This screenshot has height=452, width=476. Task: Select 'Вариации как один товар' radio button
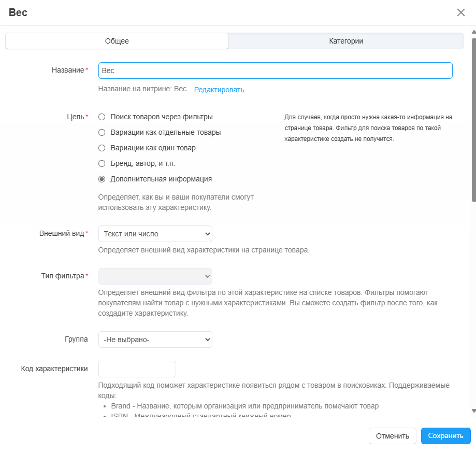(x=102, y=148)
